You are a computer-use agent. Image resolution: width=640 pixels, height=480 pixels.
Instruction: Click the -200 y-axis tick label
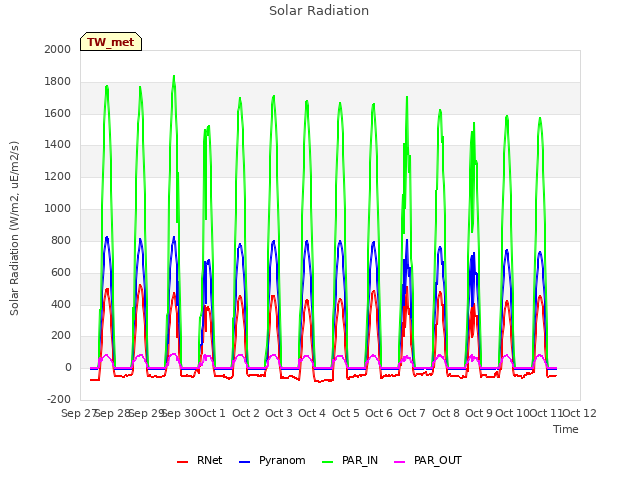59,399
